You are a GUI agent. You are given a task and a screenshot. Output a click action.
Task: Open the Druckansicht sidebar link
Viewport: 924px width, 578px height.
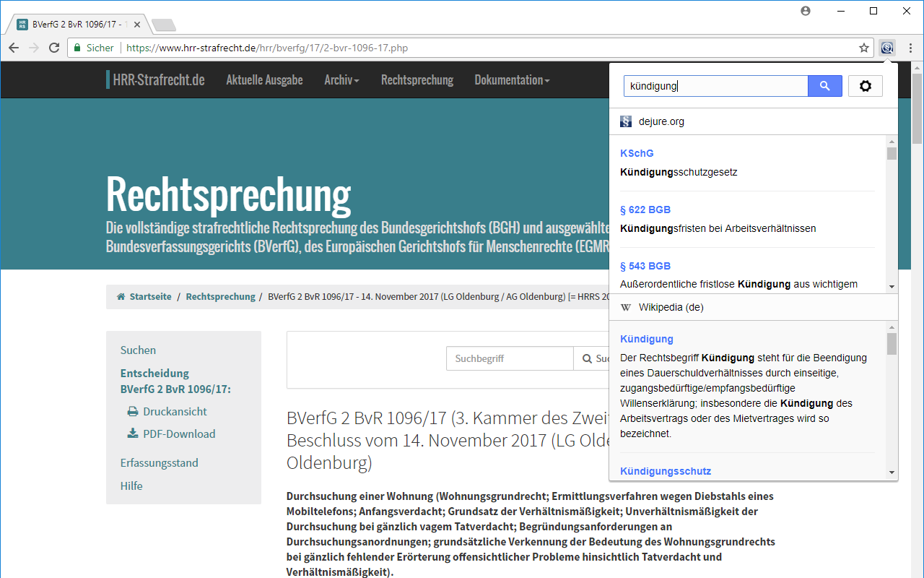[175, 412]
